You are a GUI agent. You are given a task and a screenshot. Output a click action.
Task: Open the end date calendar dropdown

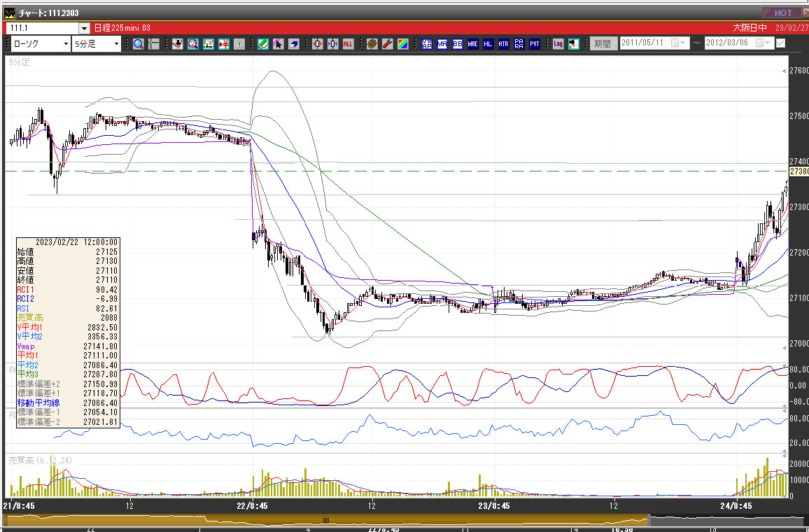tap(764, 43)
